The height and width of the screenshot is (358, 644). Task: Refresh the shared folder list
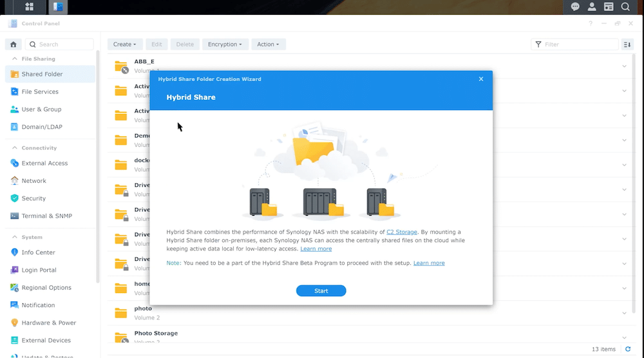tap(628, 349)
